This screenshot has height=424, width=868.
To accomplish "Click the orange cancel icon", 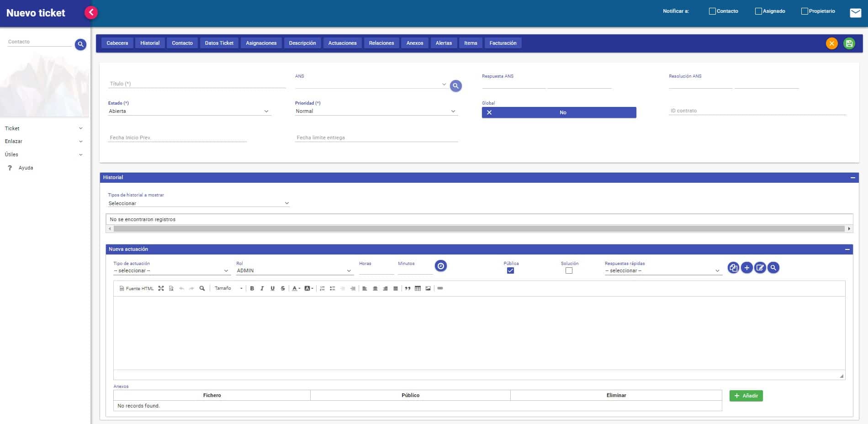I will tap(831, 43).
